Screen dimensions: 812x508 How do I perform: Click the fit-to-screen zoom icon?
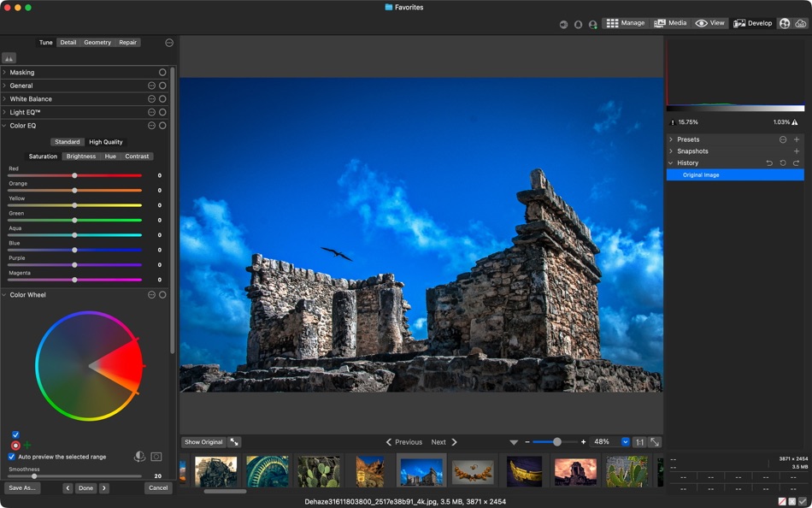(x=655, y=442)
